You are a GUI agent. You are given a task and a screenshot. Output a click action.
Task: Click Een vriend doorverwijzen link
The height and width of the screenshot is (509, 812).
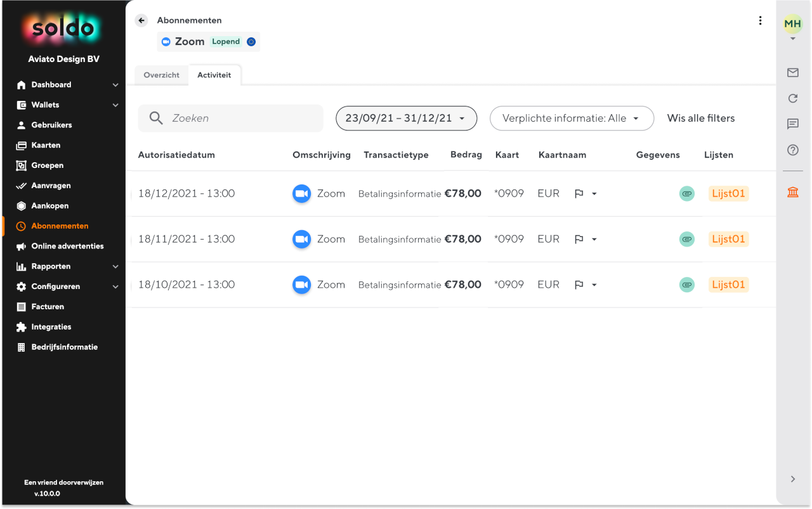pyautogui.click(x=63, y=482)
